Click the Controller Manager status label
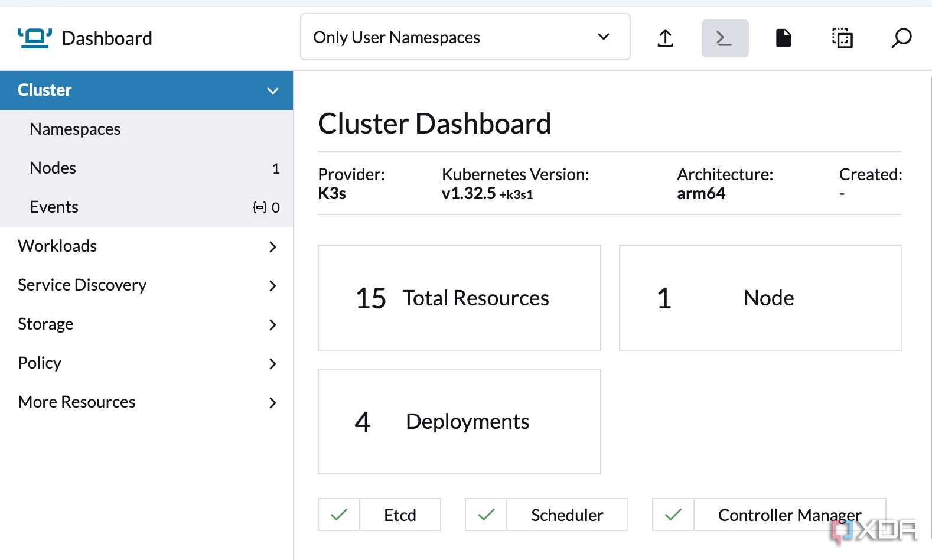 (790, 515)
